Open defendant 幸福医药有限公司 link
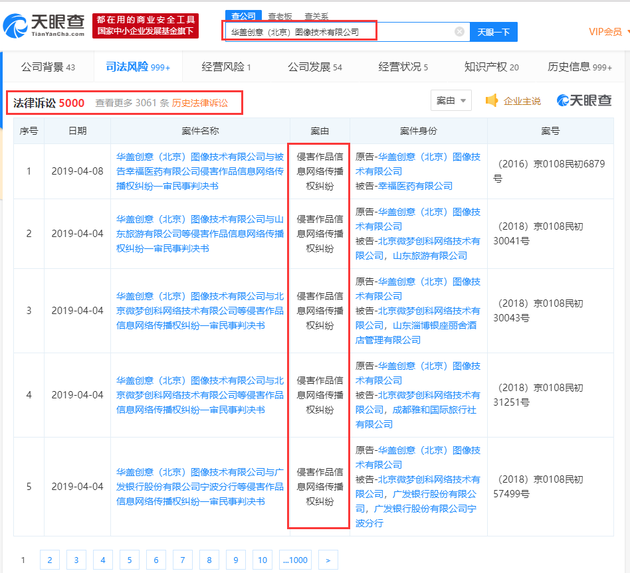 [x=415, y=186]
